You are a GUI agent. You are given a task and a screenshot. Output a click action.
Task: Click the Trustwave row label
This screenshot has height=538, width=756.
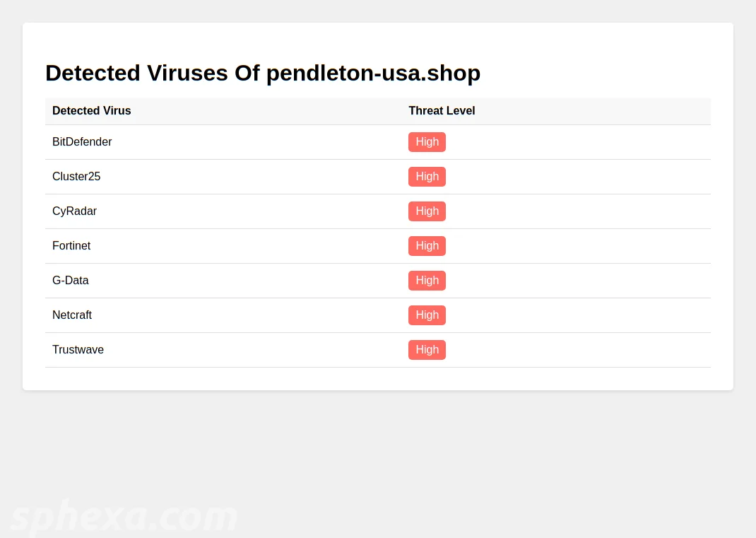[78, 350]
